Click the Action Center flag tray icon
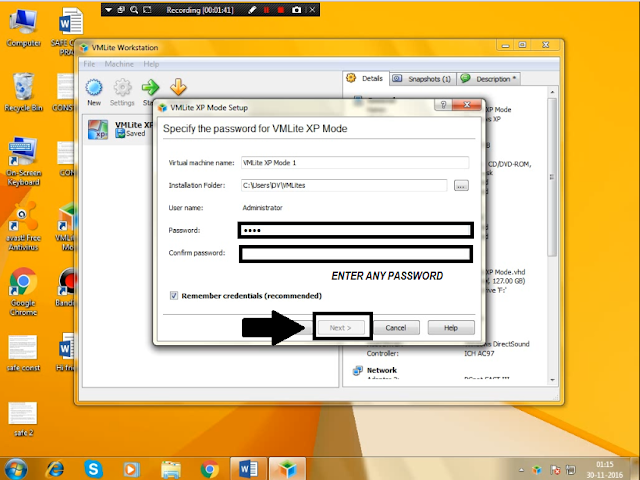 click(555, 470)
